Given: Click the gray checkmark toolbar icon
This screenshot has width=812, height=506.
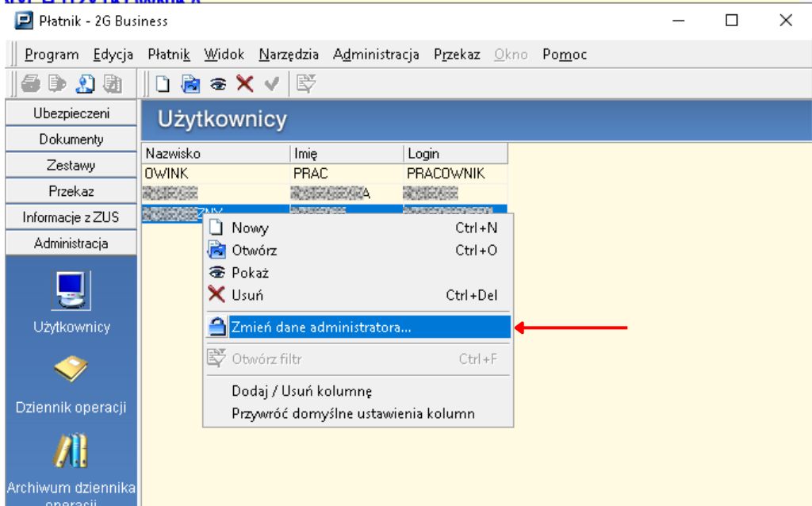Looking at the screenshot, I should coord(271,83).
